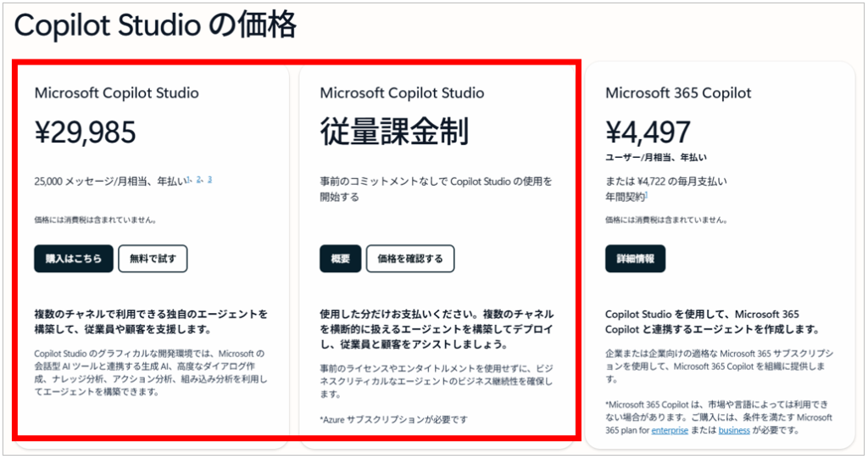Click the 購入はこちら purchase button
Screen dimensions: 868x459
(74, 258)
